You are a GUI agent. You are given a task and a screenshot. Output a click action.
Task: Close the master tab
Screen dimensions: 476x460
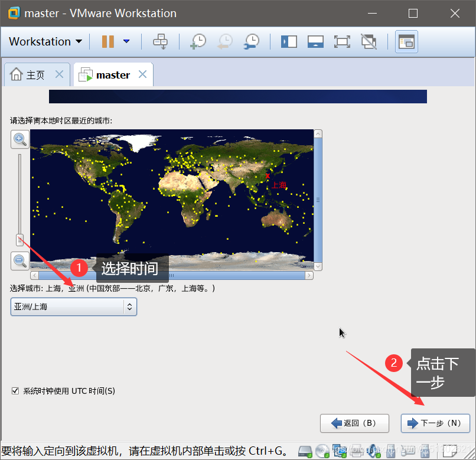click(x=143, y=74)
